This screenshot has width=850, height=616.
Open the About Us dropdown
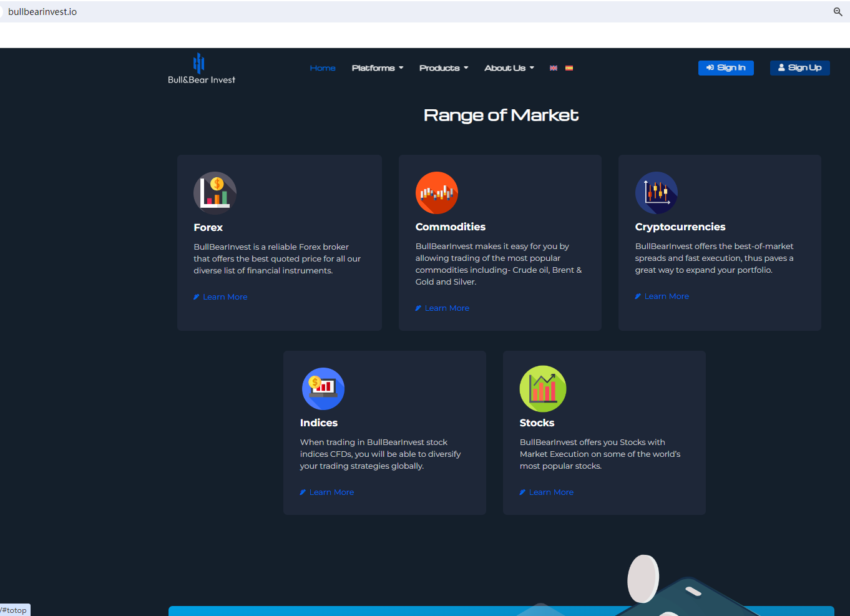(509, 68)
